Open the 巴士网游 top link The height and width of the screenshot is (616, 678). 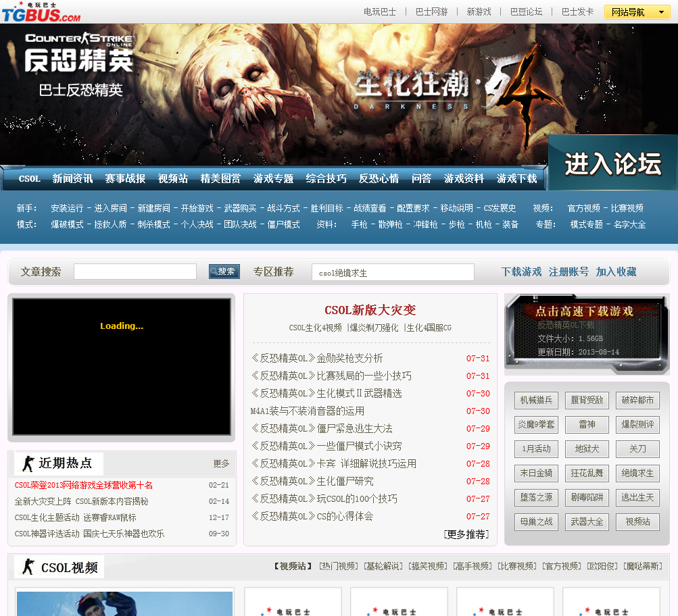tap(431, 12)
